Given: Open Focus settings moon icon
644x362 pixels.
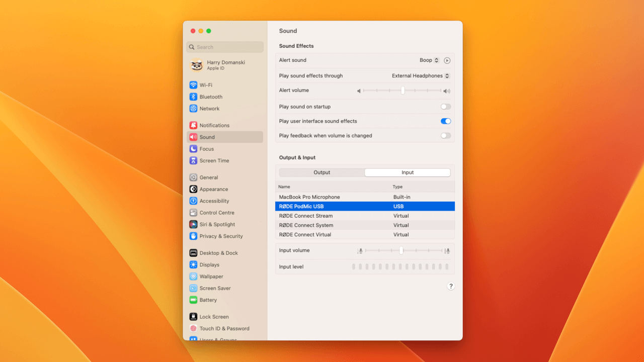Looking at the screenshot, I should tap(193, 149).
